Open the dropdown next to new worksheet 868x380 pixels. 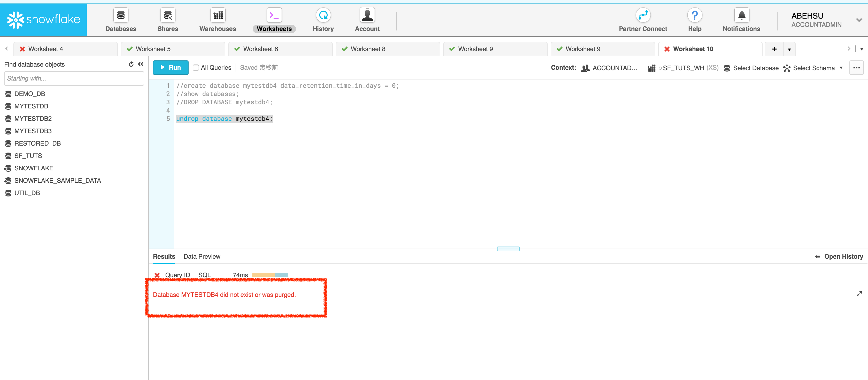(x=789, y=49)
